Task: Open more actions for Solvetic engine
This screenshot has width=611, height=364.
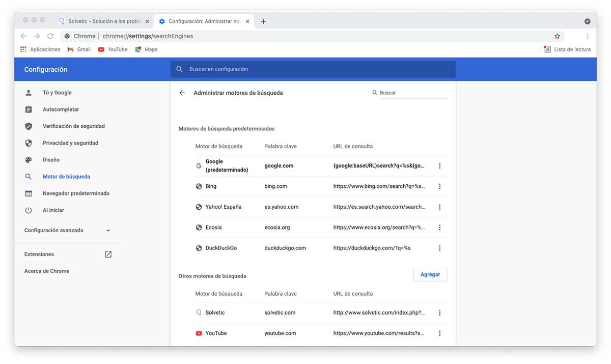Action: [x=440, y=313]
